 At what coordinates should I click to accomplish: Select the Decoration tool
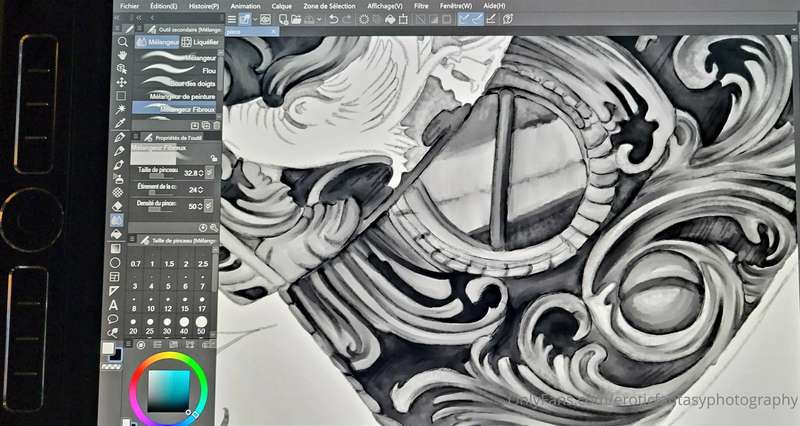[x=118, y=192]
